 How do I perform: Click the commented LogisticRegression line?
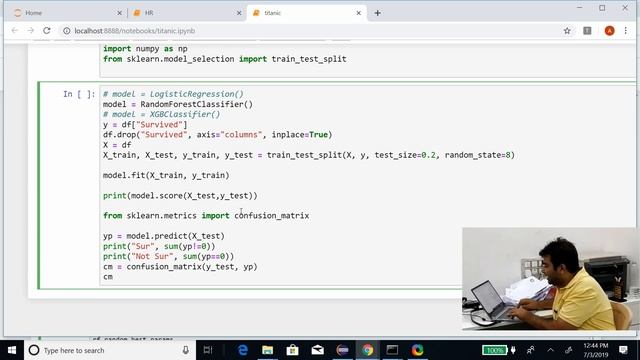173,94
